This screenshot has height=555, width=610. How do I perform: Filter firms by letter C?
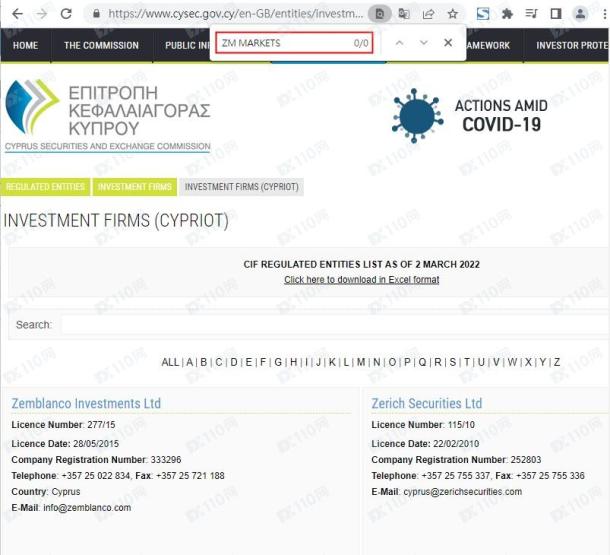(219, 362)
